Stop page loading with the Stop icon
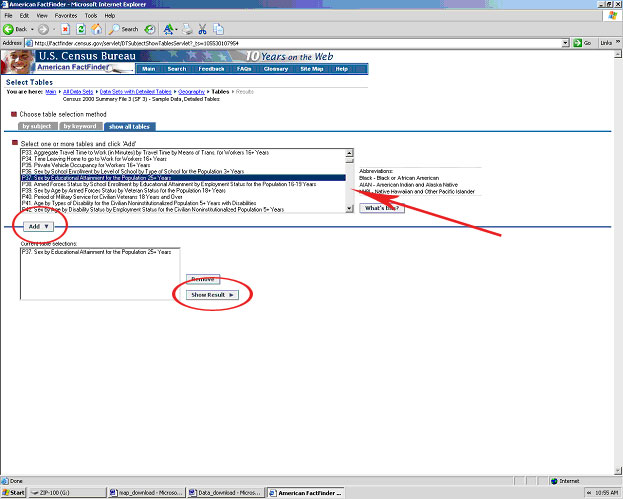Image resolution: width=623 pixels, height=499 pixels. 65,29
